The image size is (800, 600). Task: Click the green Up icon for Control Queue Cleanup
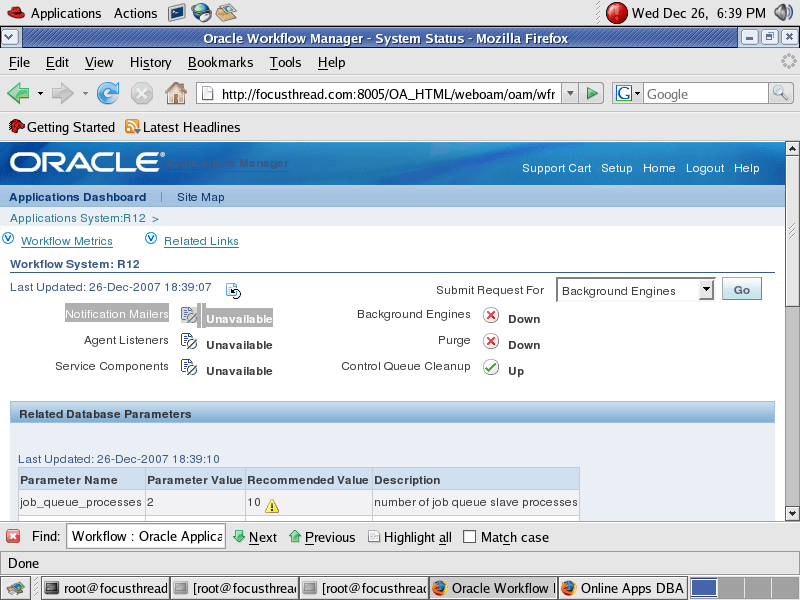[490, 369]
